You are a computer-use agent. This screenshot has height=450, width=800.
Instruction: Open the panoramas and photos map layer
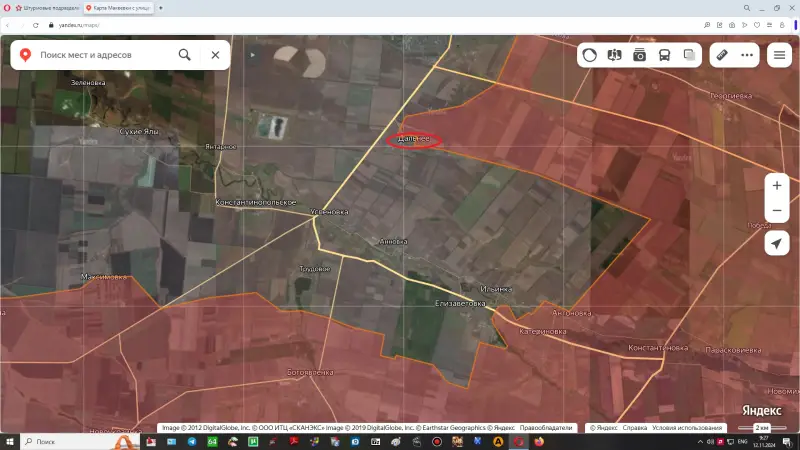pyautogui.click(x=614, y=55)
